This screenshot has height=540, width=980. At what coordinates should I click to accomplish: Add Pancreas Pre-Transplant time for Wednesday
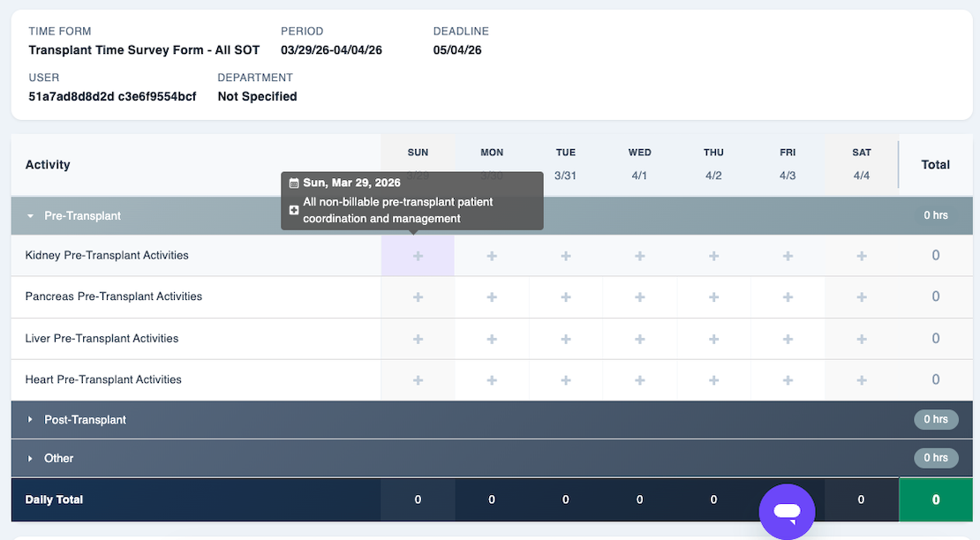(x=639, y=297)
